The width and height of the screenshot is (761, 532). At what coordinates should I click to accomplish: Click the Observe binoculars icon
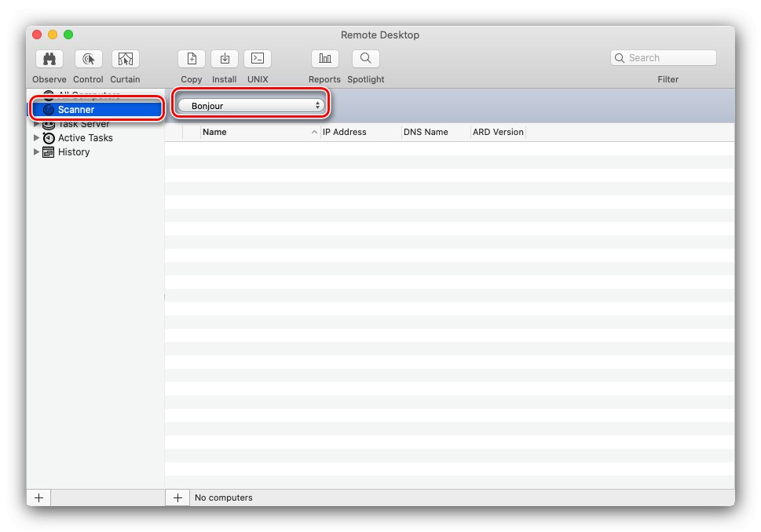49,59
